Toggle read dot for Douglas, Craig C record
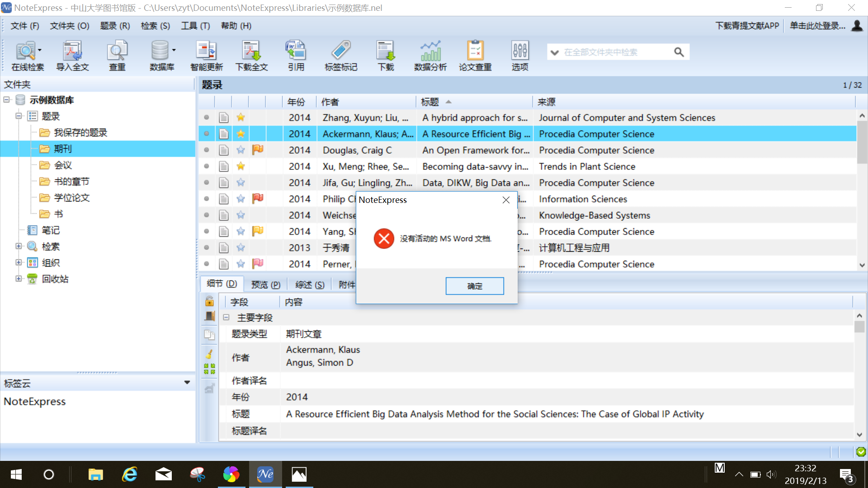The image size is (868, 488). coord(207,150)
